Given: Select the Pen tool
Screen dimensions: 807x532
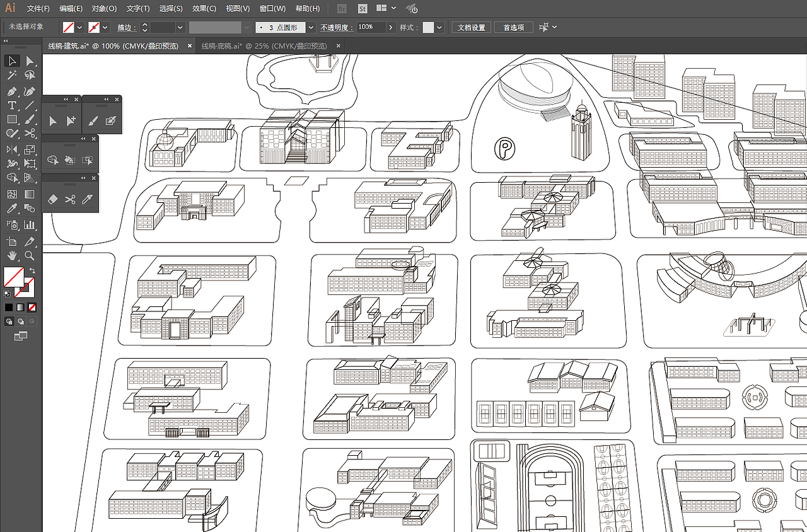Looking at the screenshot, I should point(12,91).
